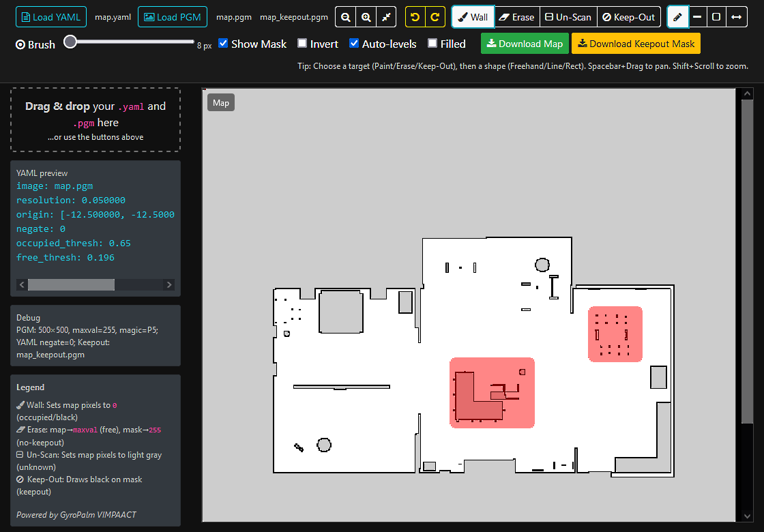Screen dimensions: 764x532
Task: Click the 'negate: 0' YAML line
Action: pyautogui.click(x=41, y=229)
